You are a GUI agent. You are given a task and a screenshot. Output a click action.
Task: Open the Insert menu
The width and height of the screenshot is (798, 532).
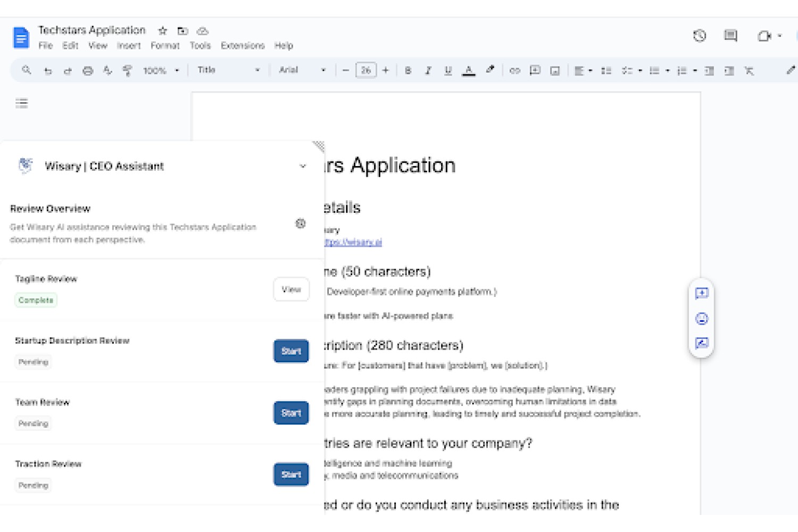[129, 46]
